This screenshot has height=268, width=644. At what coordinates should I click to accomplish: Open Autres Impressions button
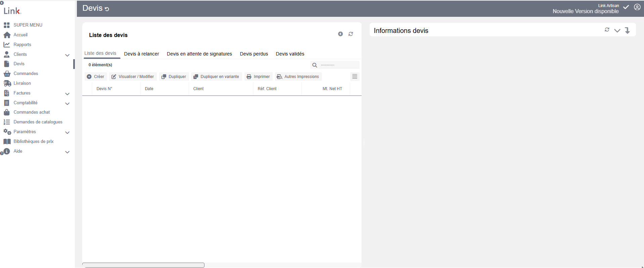point(298,77)
